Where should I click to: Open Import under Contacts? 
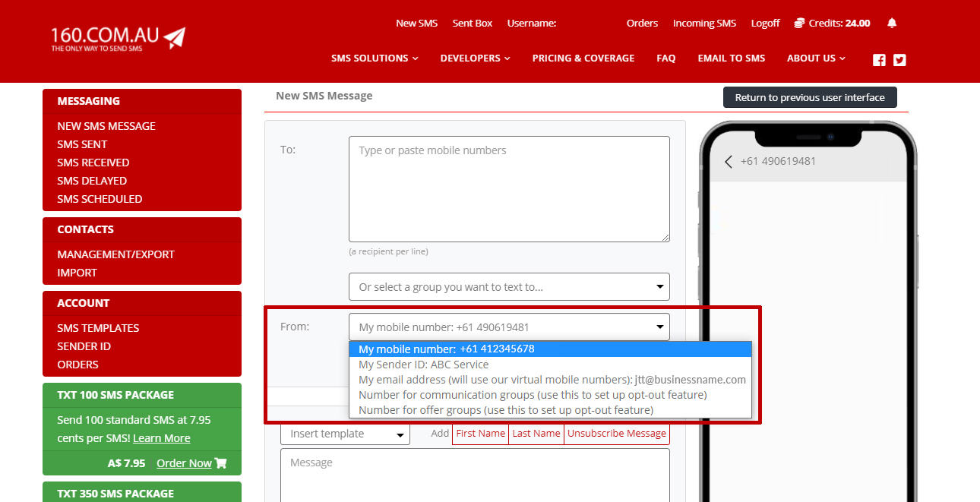pyautogui.click(x=77, y=273)
